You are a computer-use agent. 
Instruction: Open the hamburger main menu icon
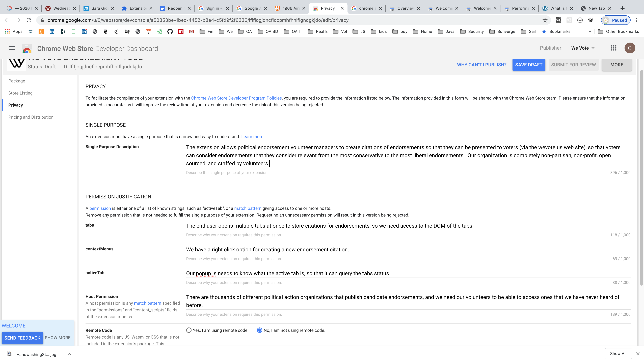(12, 48)
